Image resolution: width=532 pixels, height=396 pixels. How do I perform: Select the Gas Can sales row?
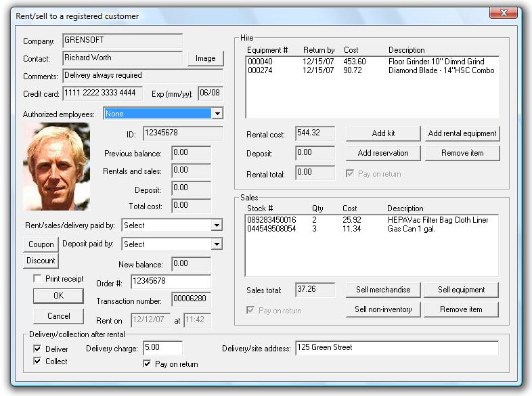point(371,229)
